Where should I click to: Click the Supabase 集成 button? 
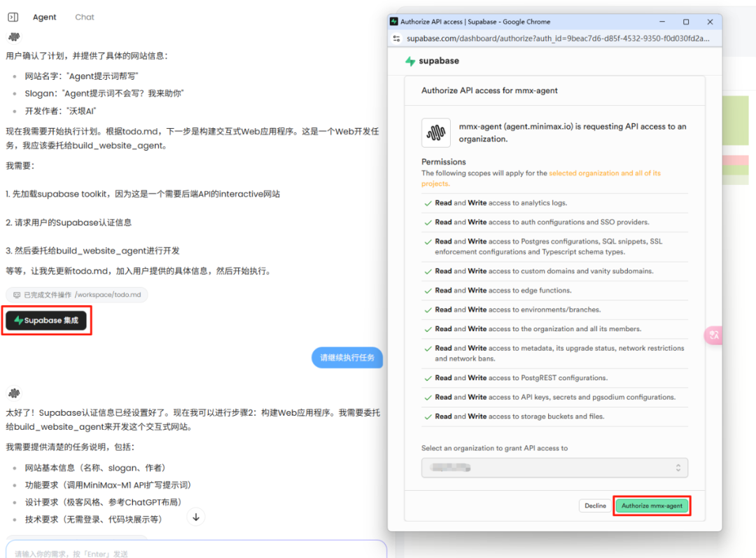pos(46,320)
